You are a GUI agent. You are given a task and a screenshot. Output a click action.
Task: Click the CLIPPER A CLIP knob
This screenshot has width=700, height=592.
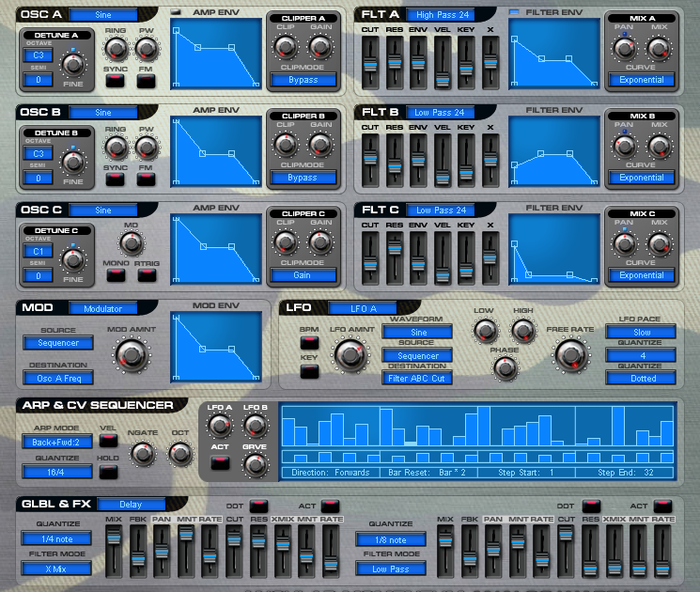tap(286, 46)
